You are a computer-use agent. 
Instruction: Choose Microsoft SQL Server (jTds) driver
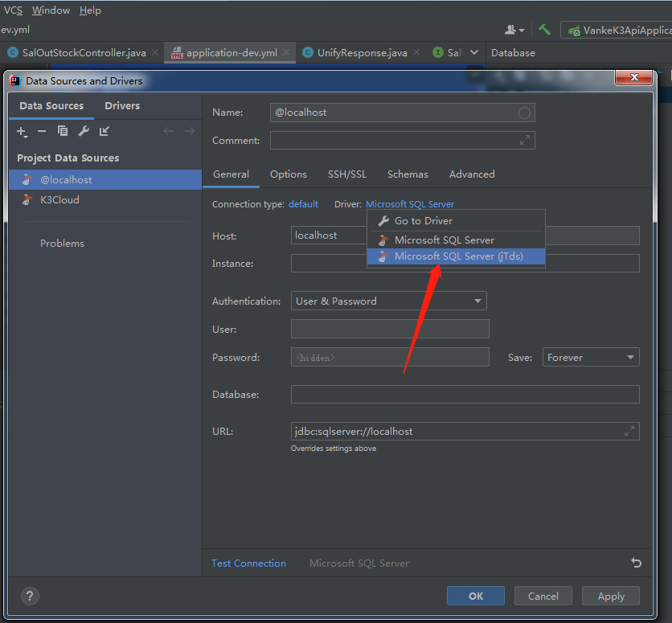tap(456, 256)
